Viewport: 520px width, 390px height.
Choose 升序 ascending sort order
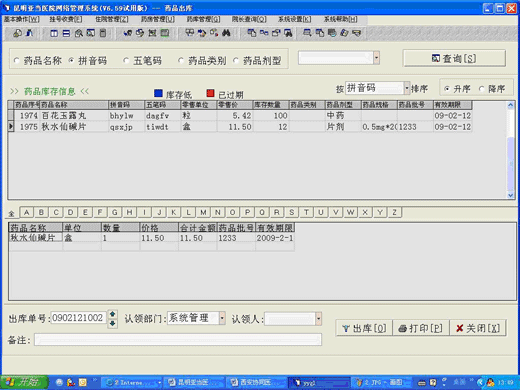click(447, 89)
